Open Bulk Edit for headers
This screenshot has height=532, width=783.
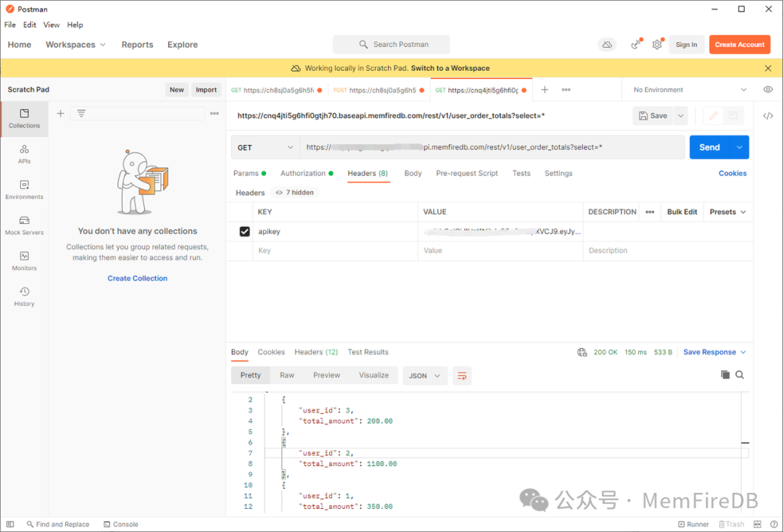[682, 212]
